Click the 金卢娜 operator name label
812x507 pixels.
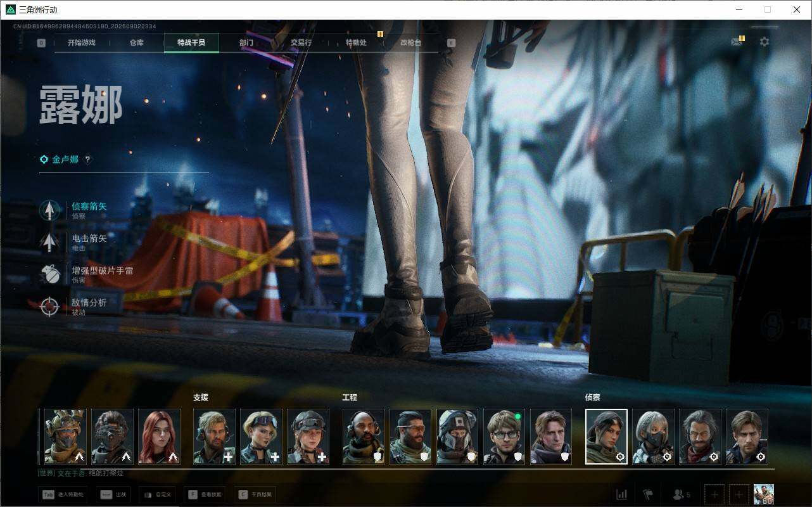pos(65,160)
